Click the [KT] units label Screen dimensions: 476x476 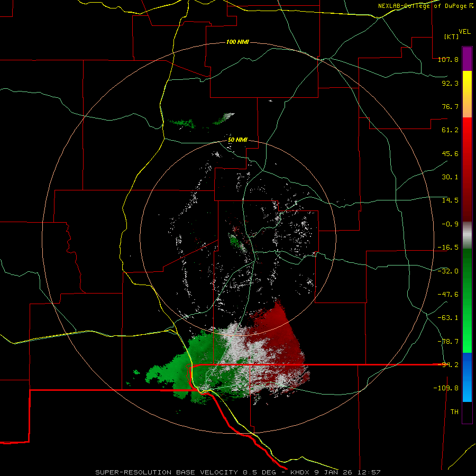click(451, 36)
